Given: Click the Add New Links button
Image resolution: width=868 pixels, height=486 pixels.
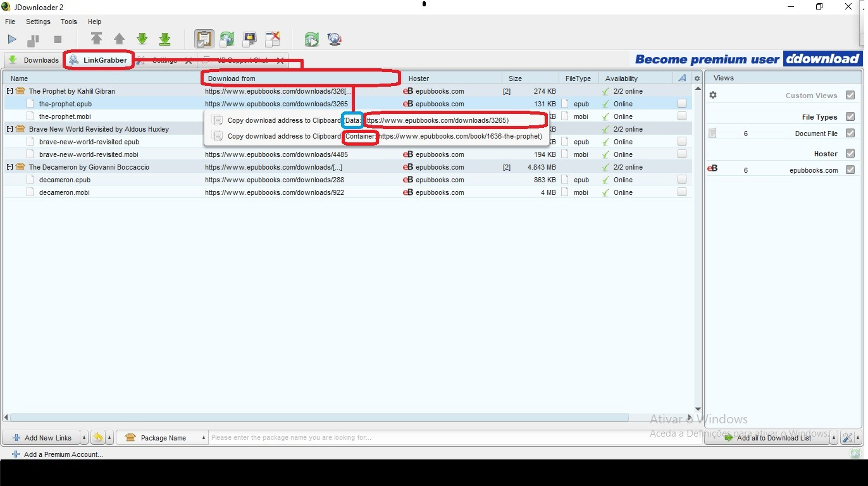Looking at the screenshot, I should (x=42, y=438).
